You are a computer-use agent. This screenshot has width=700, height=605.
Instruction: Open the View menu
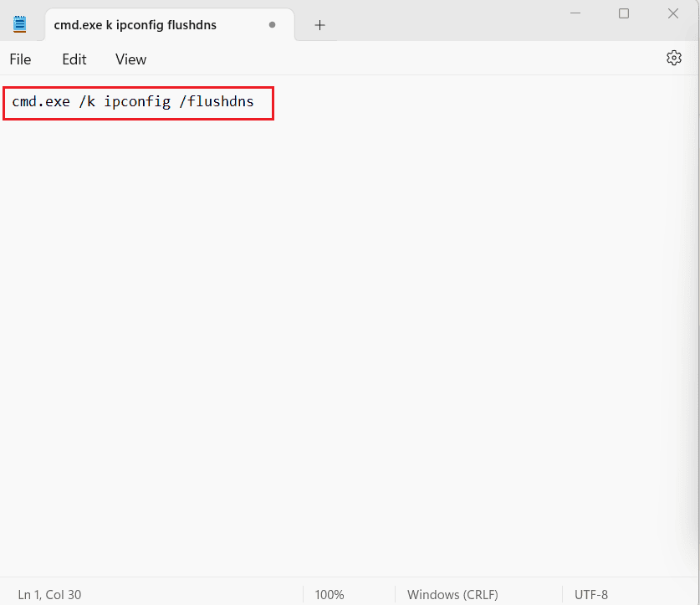click(x=130, y=59)
